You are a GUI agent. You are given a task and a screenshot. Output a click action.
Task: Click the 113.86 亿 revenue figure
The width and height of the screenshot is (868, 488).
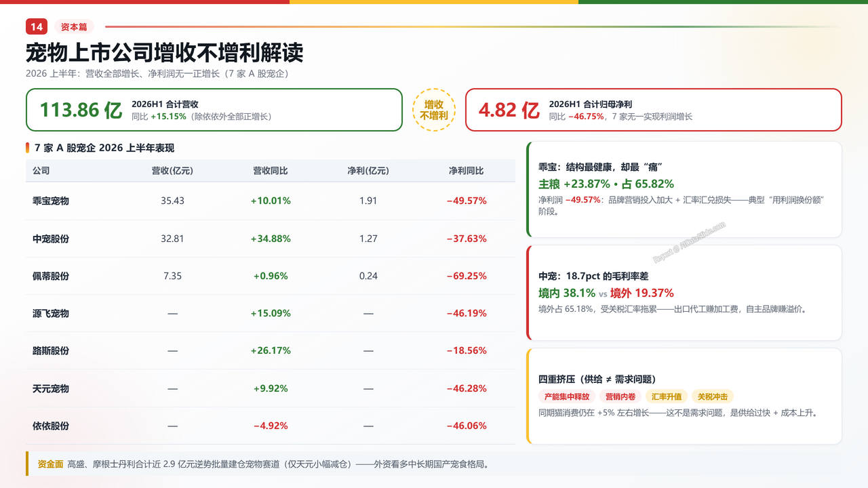point(81,110)
